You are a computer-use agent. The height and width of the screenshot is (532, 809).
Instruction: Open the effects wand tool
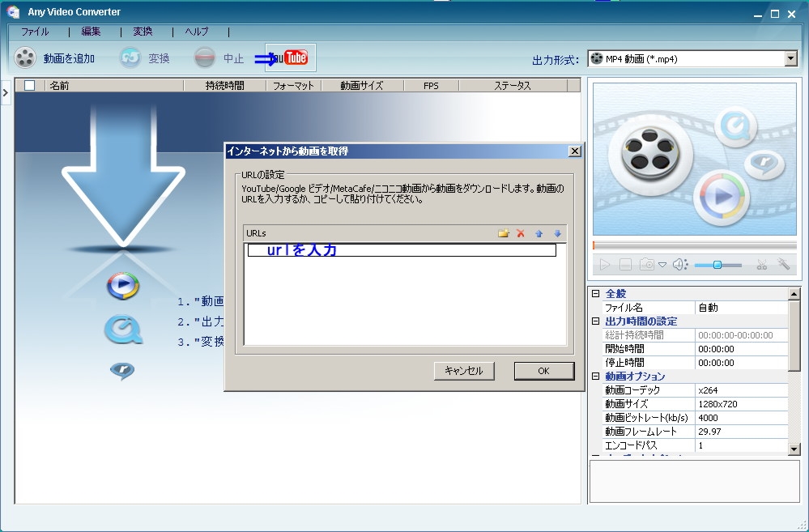[784, 264]
